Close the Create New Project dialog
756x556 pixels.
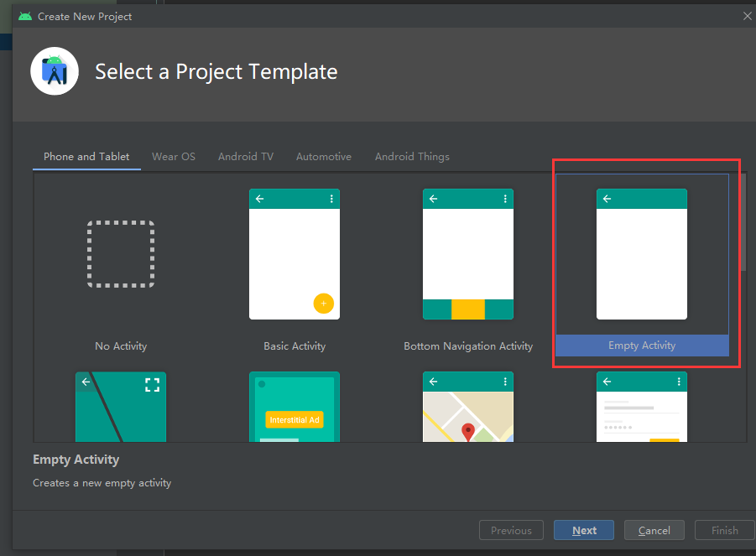click(748, 16)
